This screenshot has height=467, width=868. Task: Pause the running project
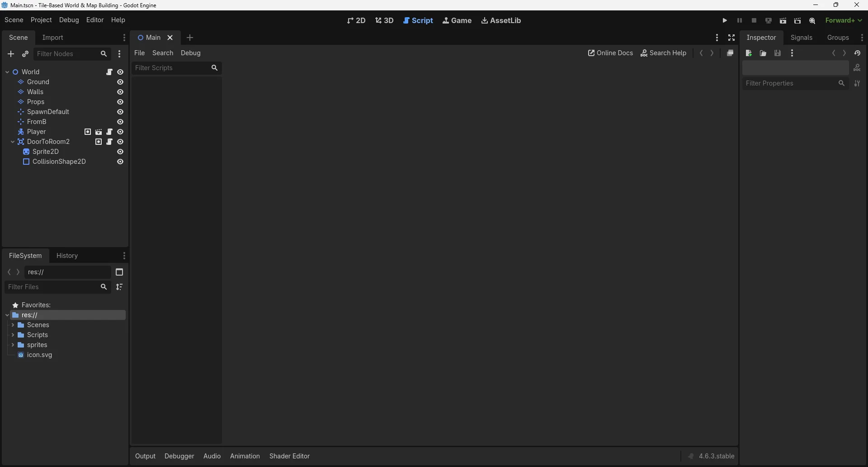coord(740,20)
